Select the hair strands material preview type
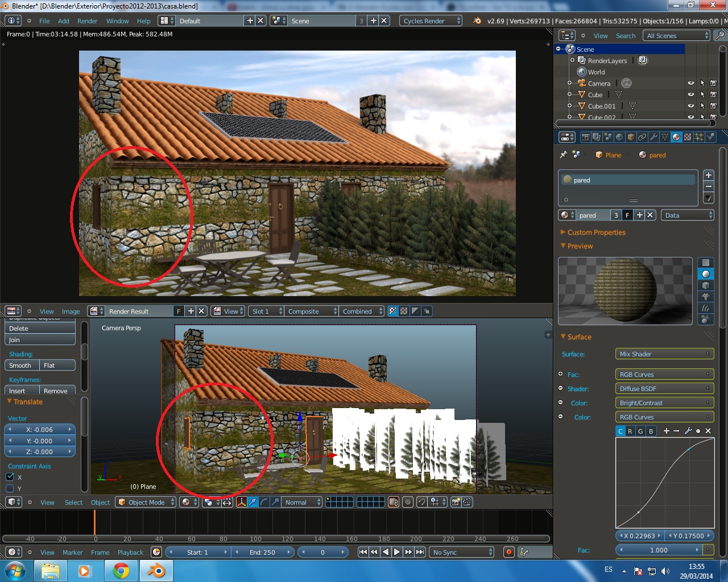The height and width of the screenshot is (582, 728). tap(706, 308)
